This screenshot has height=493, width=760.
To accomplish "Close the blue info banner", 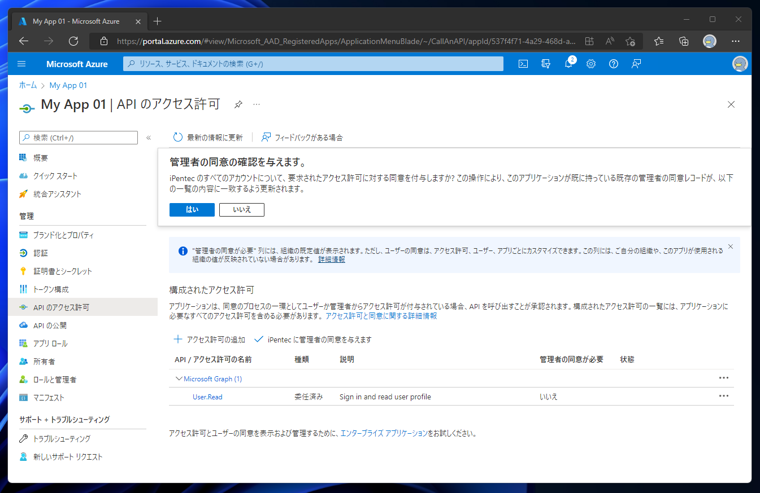I will 730,247.
